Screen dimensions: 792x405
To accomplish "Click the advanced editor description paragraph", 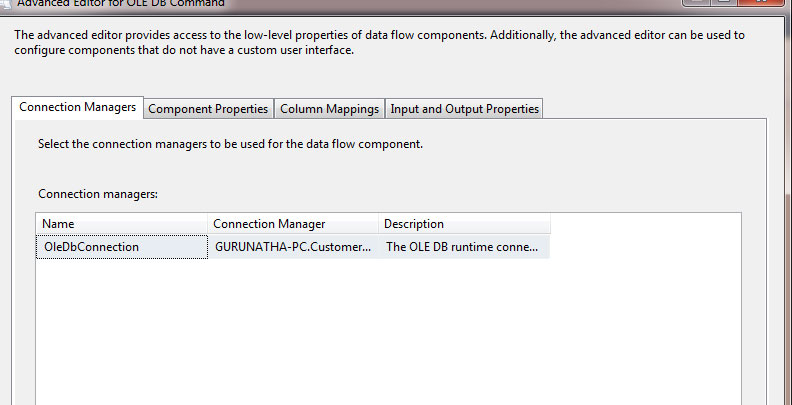I will tap(379, 43).
